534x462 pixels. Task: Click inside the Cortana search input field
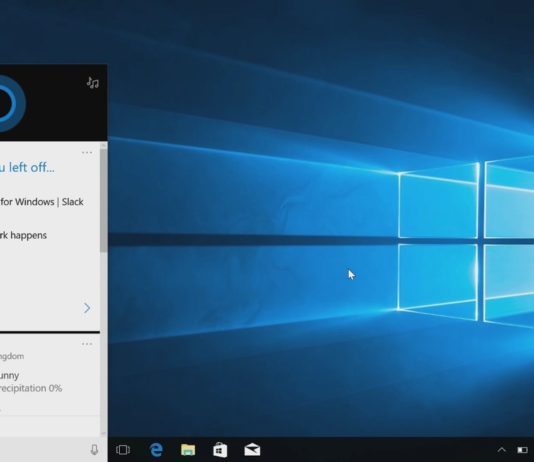(44, 450)
